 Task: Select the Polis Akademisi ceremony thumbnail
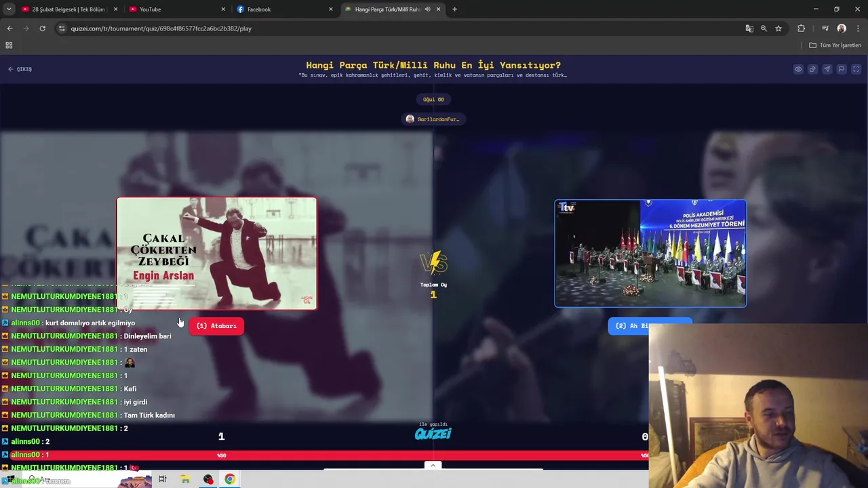point(650,253)
